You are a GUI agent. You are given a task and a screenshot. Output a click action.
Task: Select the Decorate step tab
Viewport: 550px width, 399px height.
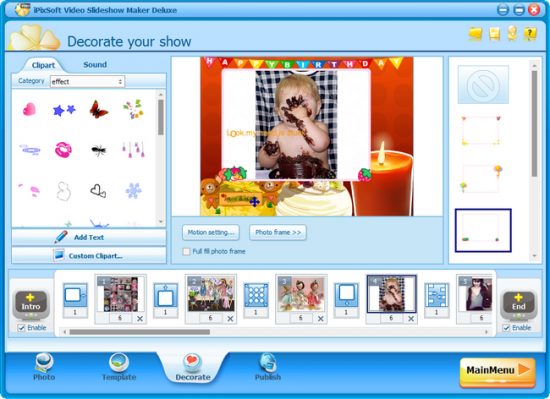[x=193, y=367]
